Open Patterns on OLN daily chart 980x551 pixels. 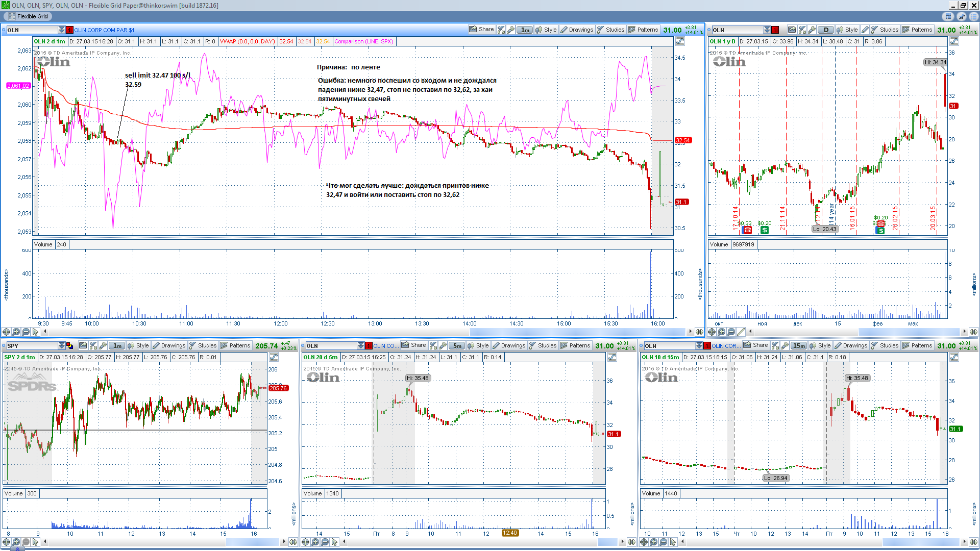coord(918,30)
